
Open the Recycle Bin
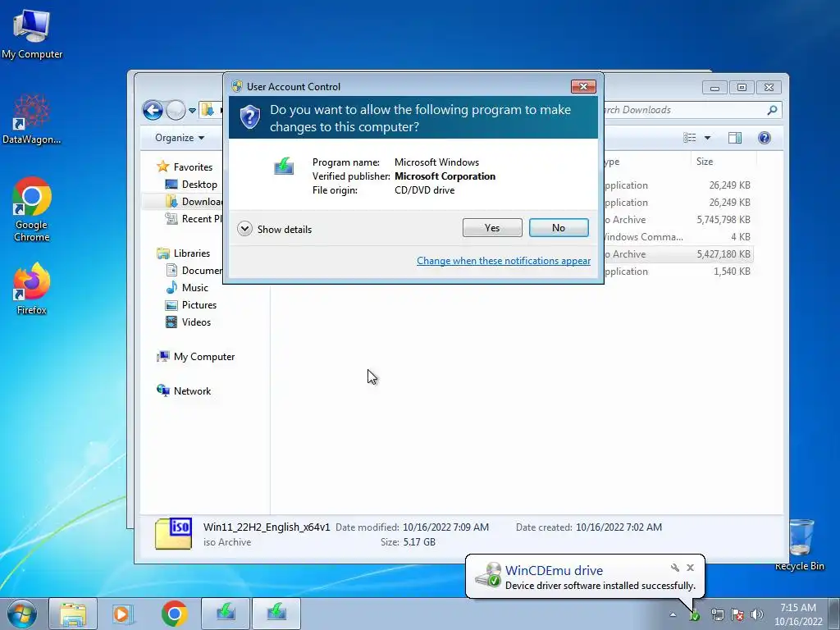coord(800,545)
